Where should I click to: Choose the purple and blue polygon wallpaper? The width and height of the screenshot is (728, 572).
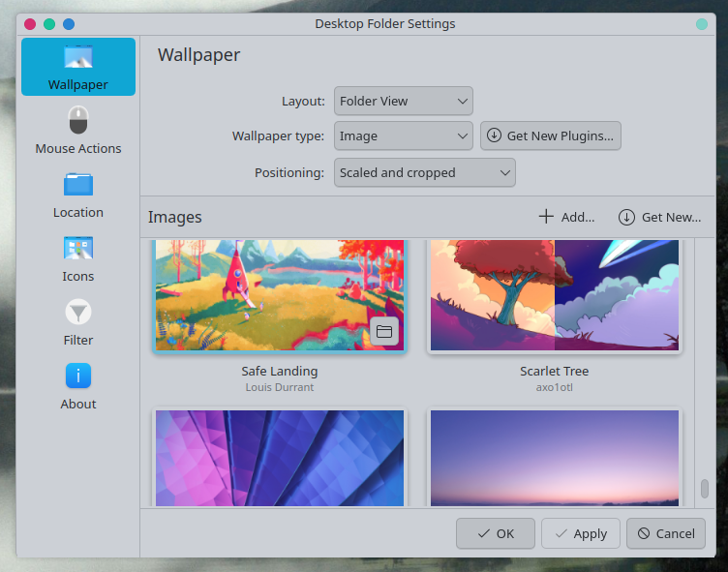(280, 458)
